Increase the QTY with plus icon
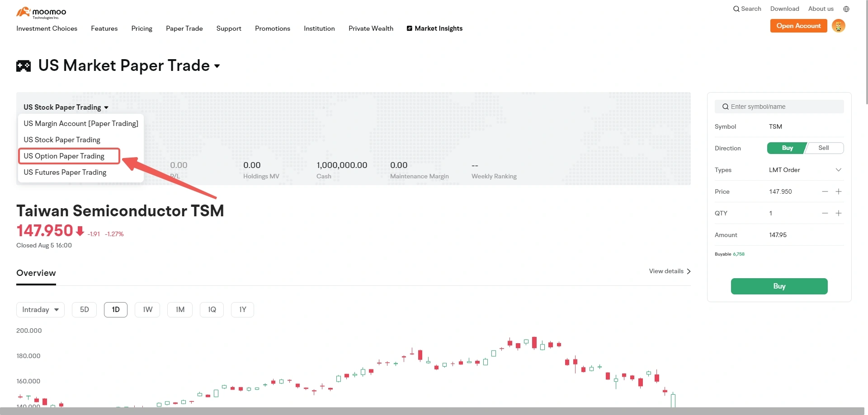This screenshot has height=415, width=868. (839, 213)
